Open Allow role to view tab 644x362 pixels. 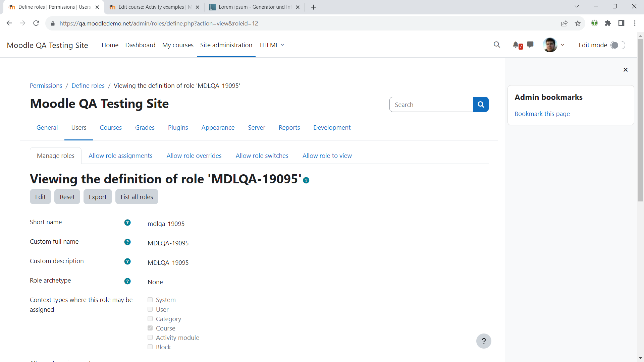point(327,156)
